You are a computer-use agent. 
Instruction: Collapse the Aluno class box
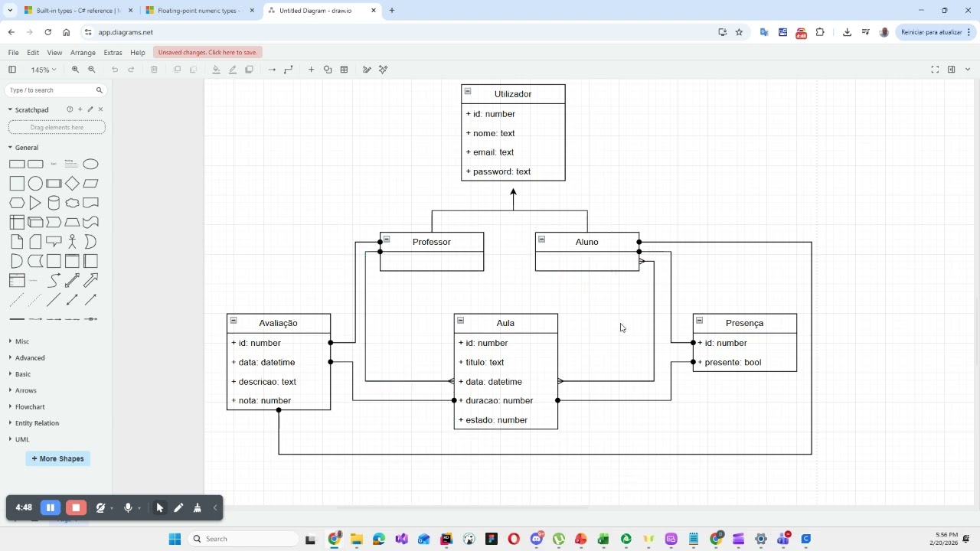click(542, 240)
